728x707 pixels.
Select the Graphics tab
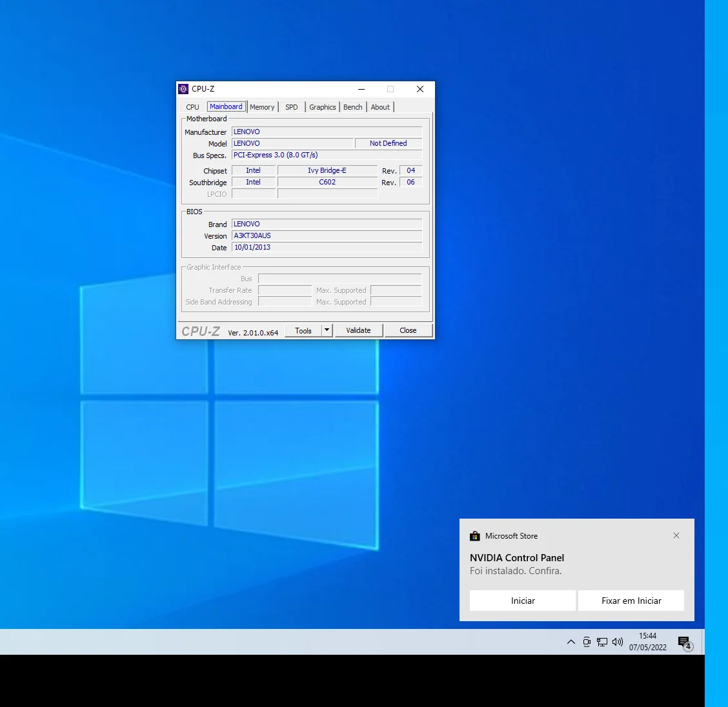pos(322,107)
